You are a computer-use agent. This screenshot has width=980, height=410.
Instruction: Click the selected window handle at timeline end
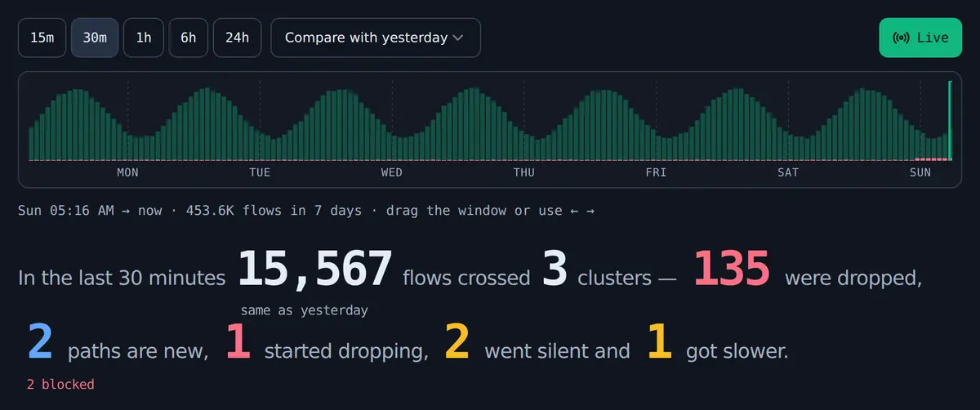(x=950, y=121)
